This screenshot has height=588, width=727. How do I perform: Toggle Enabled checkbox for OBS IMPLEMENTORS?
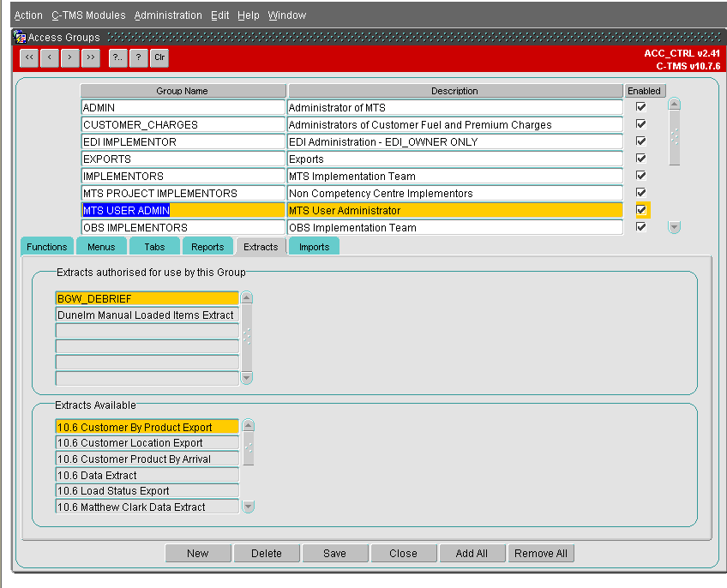pyautogui.click(x=640, y=227)
